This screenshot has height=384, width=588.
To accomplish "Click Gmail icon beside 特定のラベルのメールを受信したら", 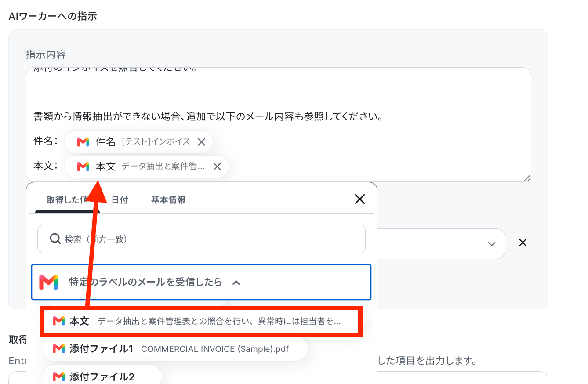I will tap(48, 282).
